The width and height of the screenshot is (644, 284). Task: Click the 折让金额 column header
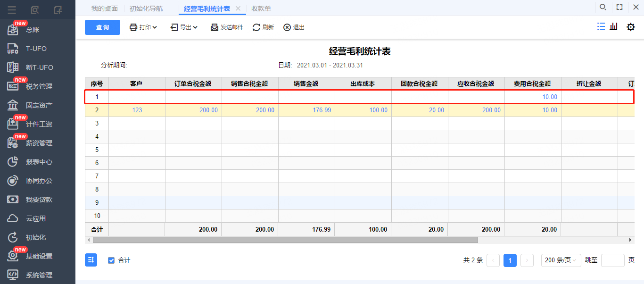pos(589,84)
